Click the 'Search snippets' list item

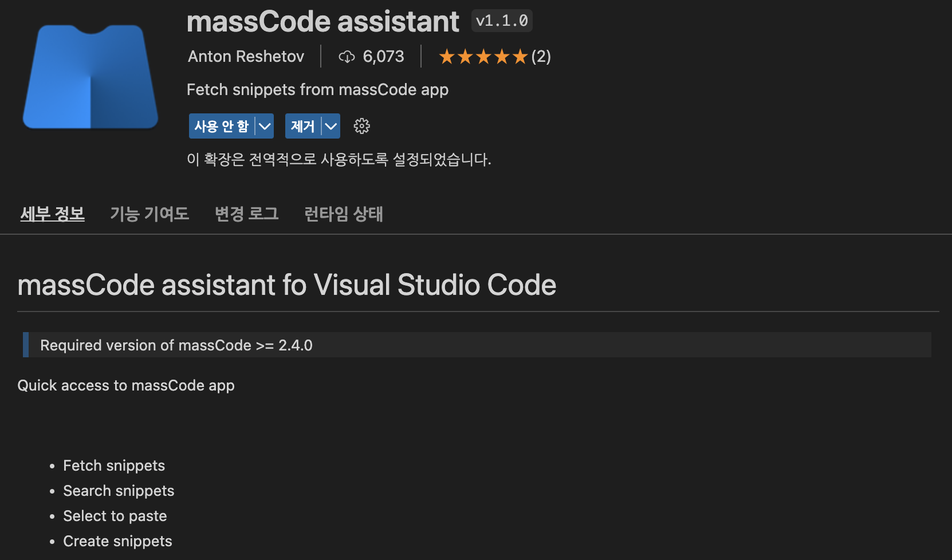pyautogui.click(x=119, y=491)
